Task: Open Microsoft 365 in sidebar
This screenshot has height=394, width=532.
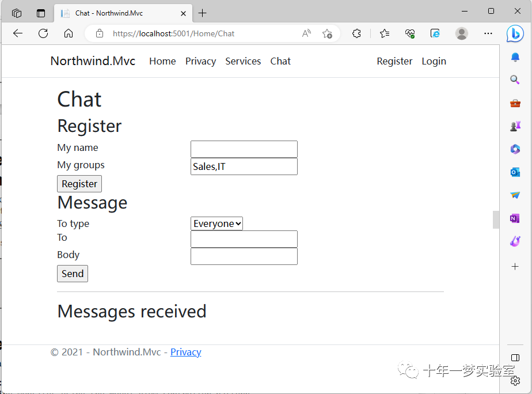Action: point(515,149)
